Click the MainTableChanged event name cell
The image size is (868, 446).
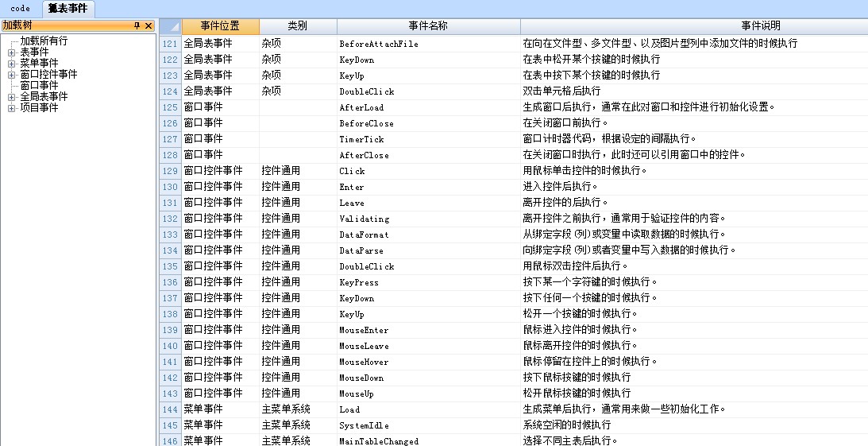coord(429,440)
